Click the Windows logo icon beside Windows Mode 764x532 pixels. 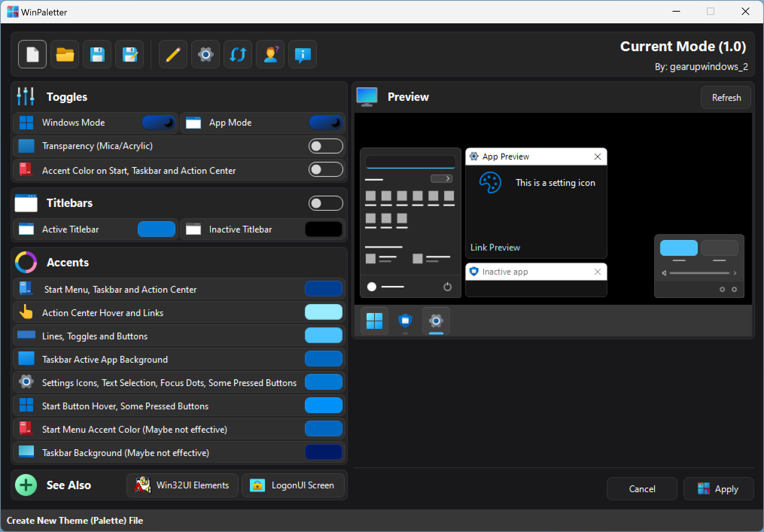26,123
